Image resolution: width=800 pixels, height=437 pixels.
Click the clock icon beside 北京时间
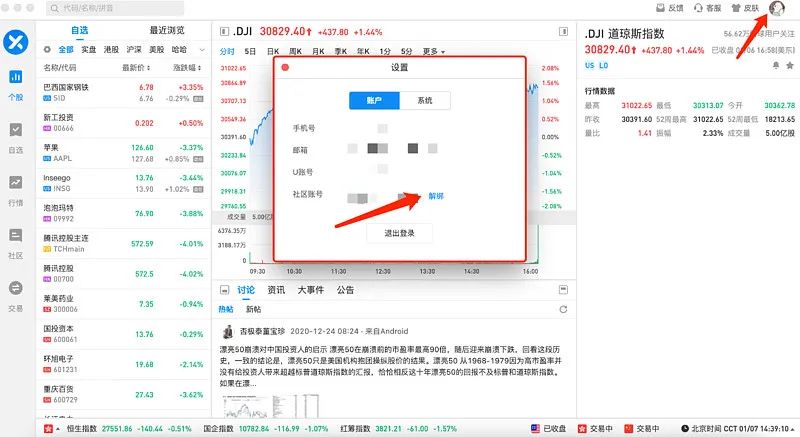click(685, 428)
